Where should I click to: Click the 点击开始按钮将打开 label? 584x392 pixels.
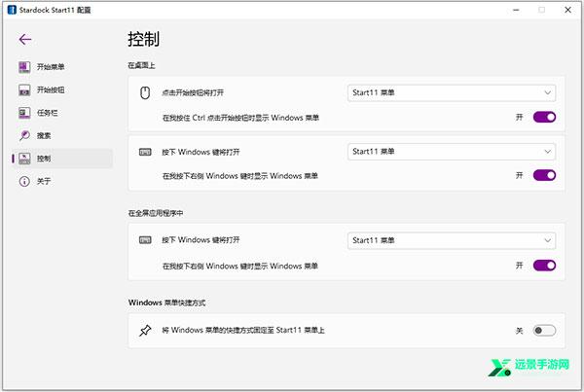[x=193, y=92]
